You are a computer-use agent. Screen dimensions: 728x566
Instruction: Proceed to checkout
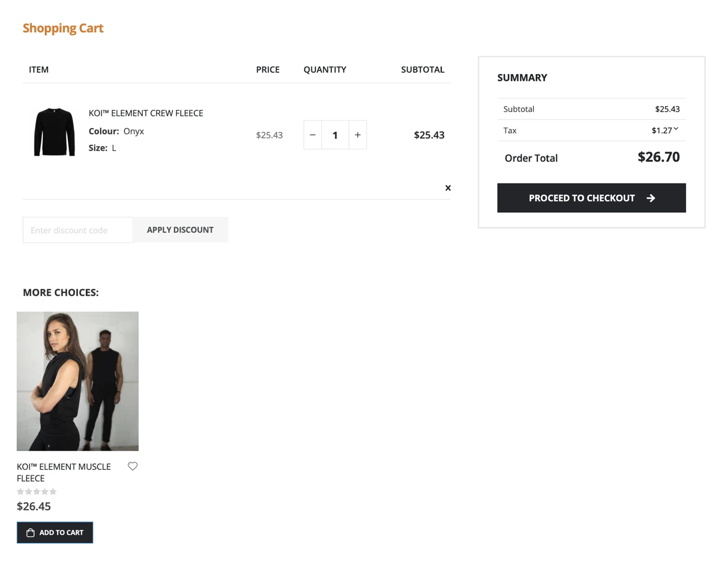coord(592,198)
